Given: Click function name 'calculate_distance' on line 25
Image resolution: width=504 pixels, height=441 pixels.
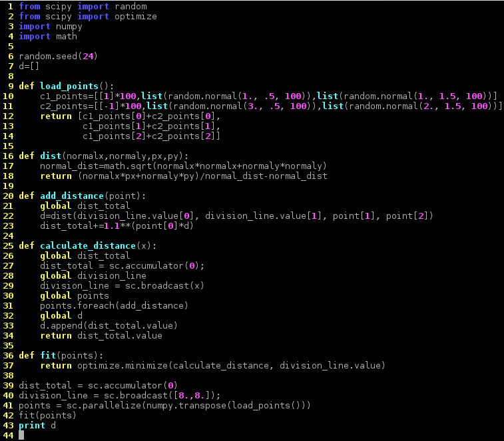Looking at the screenshot, I should pos(88,245).
